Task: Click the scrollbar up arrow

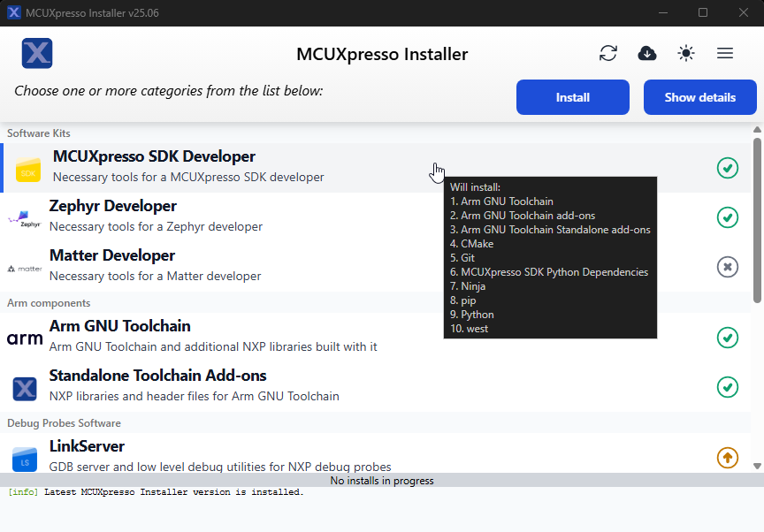Action: (757, 130)
